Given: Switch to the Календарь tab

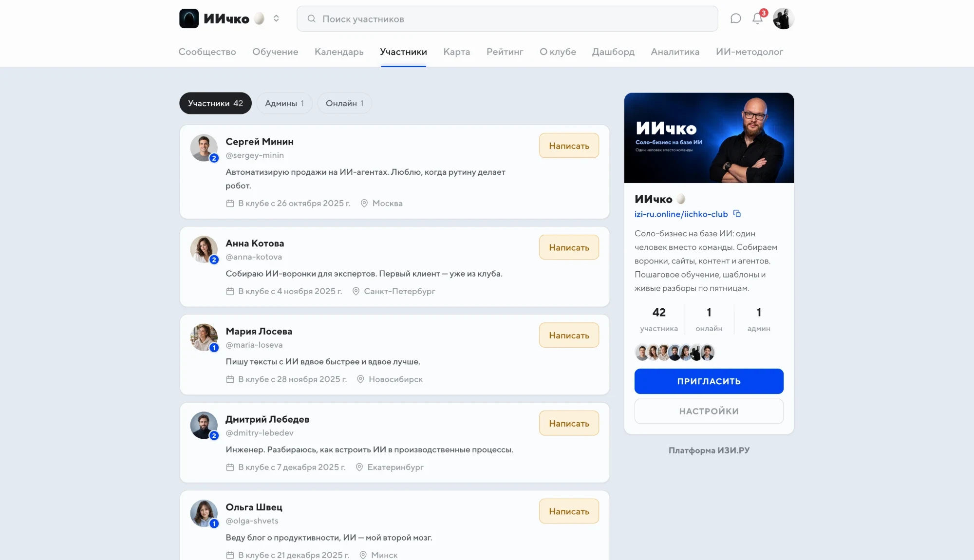Looking at the screenshot, I should click(x=339, y=52).
